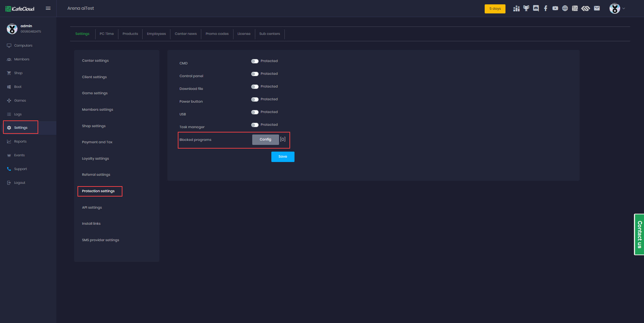The width and height of the screenshot is (644, 323).
Task: Click the blue Save button
Action: [283, 157]
